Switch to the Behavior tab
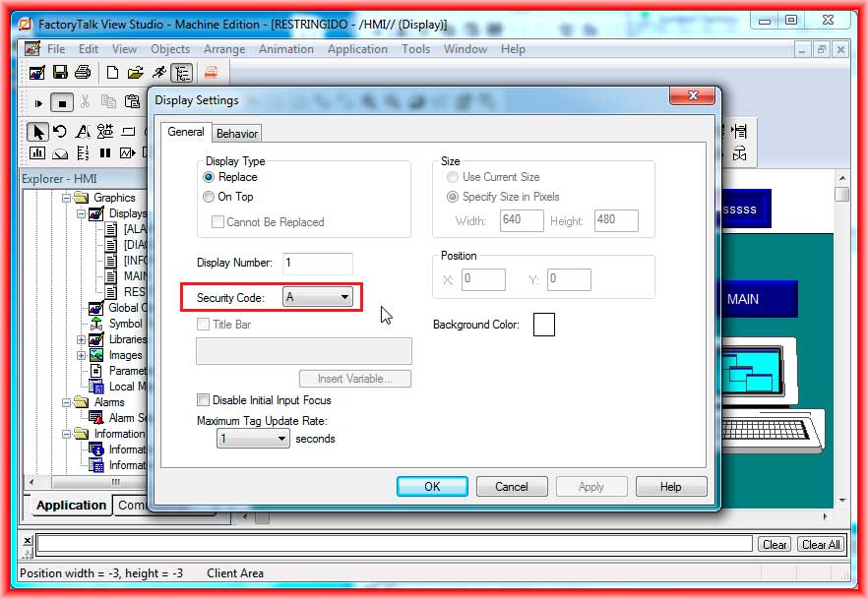868x599 pixels. pos(237,134)
